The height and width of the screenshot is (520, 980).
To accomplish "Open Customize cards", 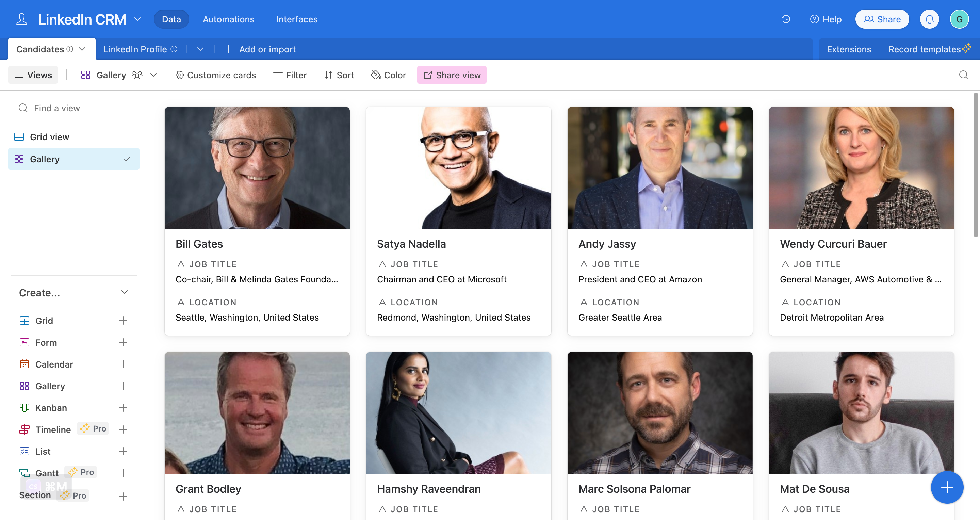I will point(215,75).
